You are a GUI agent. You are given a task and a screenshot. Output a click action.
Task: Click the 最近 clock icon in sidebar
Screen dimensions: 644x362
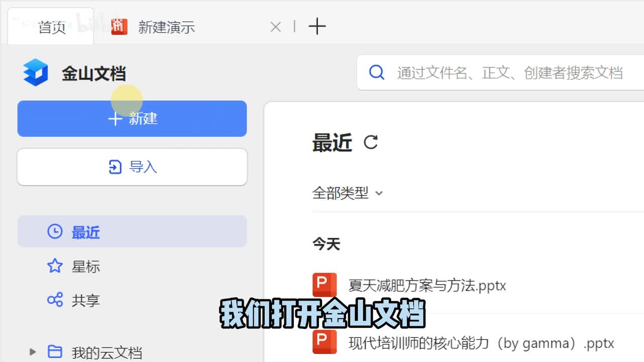tap(54, 232)
